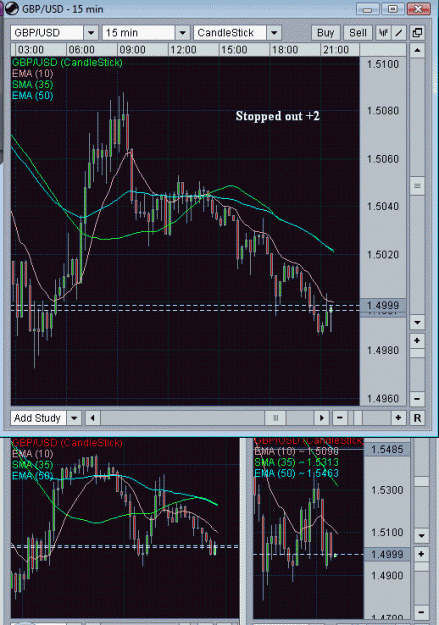
Task: Click the GBP/USD (CandleStick) legend label
Action: click(67, 63)
